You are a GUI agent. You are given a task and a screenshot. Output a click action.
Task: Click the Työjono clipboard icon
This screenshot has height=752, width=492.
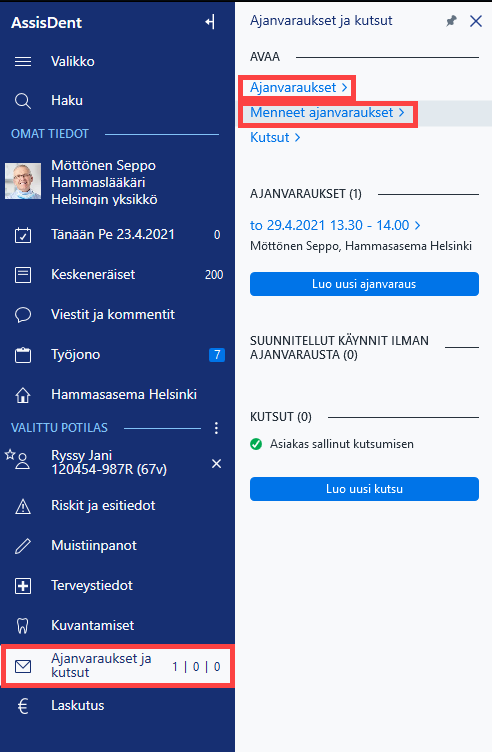23,355
